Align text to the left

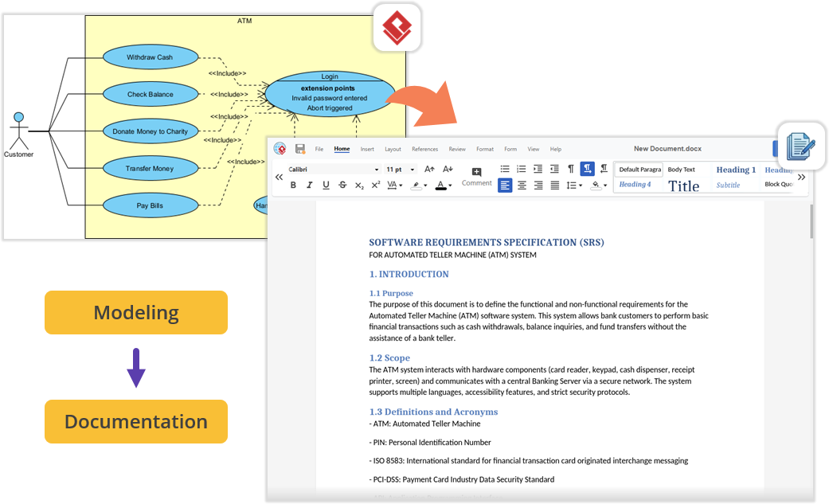pyautogui.click(x=505, y=185)
